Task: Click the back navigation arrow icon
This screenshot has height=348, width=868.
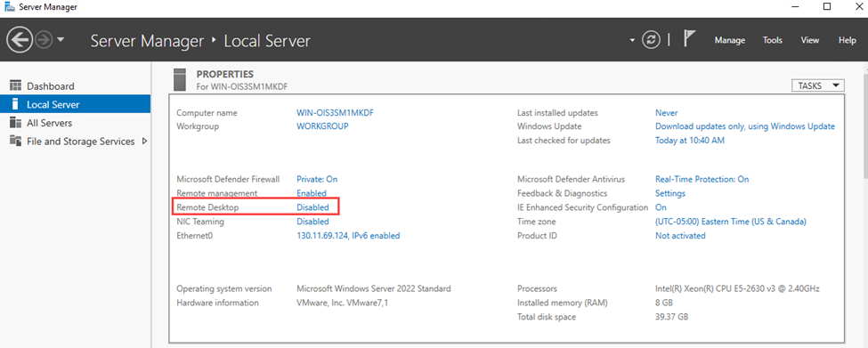Action: coord(20,40)
